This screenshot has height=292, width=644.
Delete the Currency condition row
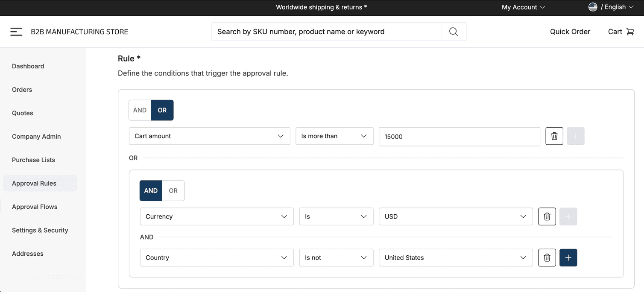[x=547, y=216]
